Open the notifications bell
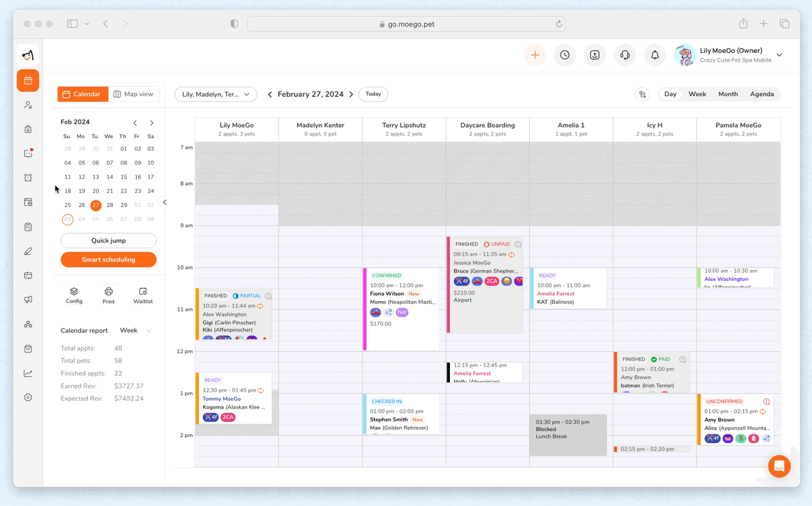 (654, 55)
